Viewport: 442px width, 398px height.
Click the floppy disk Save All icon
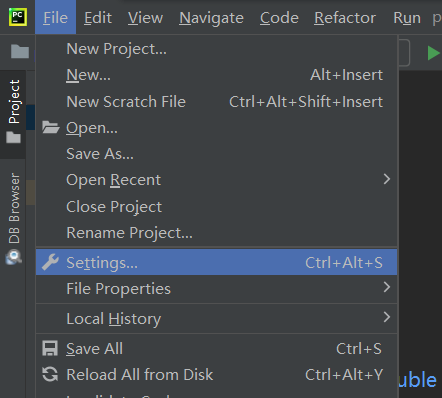50,348
